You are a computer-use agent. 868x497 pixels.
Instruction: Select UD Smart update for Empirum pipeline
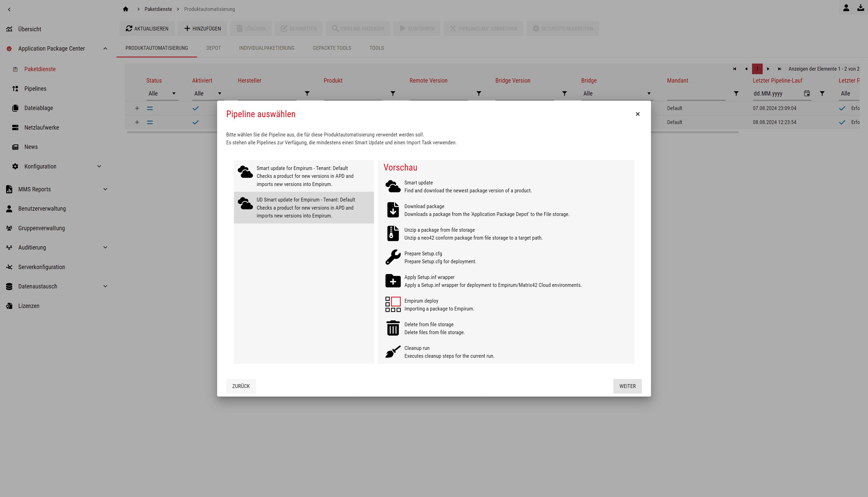(304, 208)
